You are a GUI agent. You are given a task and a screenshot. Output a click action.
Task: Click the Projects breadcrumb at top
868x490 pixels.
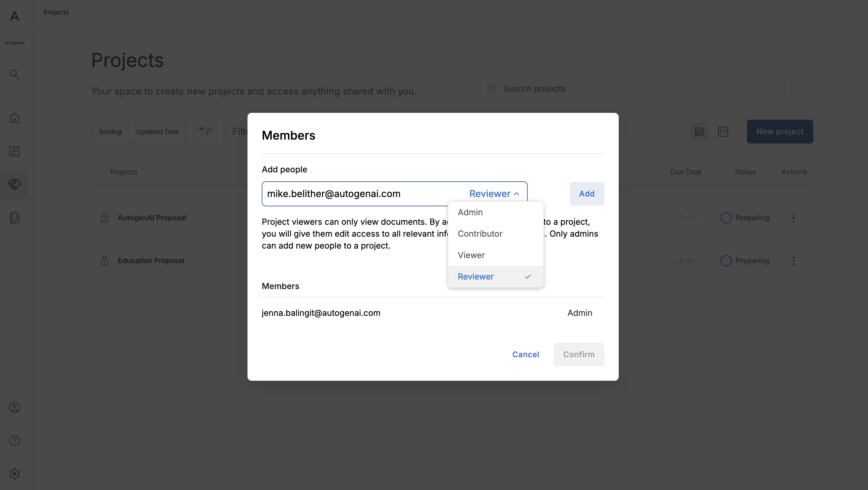click(x=56, y=12)
